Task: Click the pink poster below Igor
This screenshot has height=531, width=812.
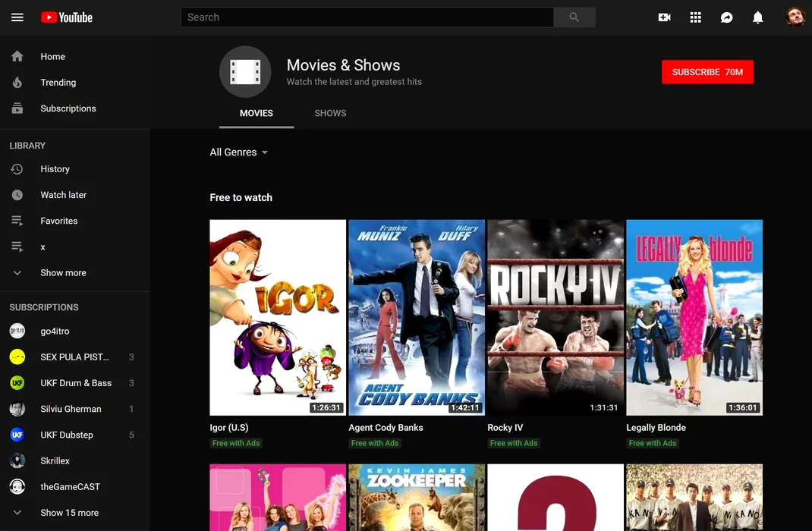Action: point(278,498)
